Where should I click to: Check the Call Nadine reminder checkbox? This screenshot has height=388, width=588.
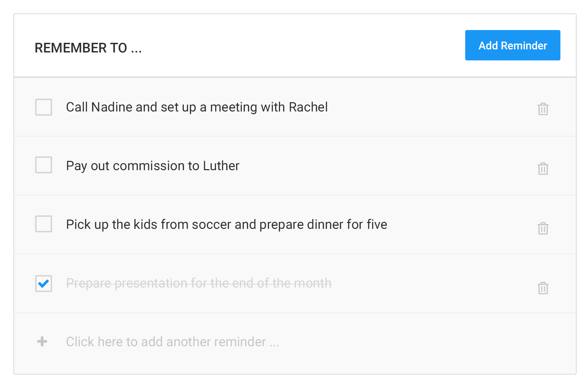pyautogui.click(x=43, y=107)
